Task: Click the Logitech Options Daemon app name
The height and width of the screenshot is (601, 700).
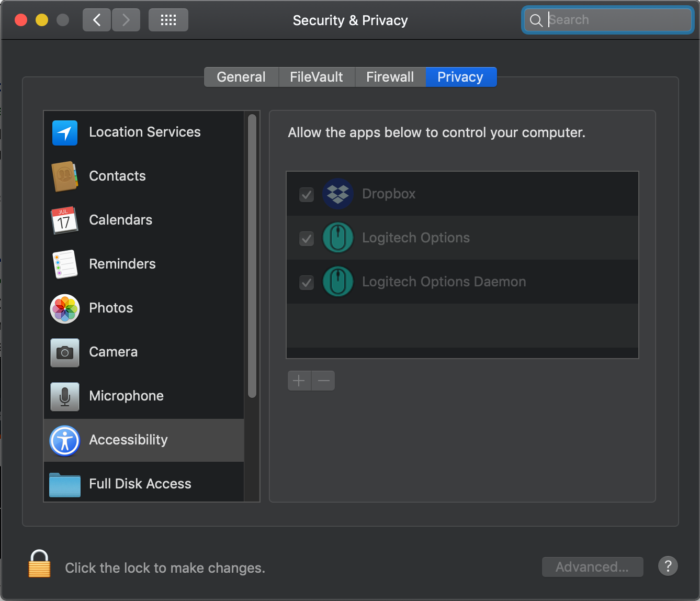Action: [444, 282]
